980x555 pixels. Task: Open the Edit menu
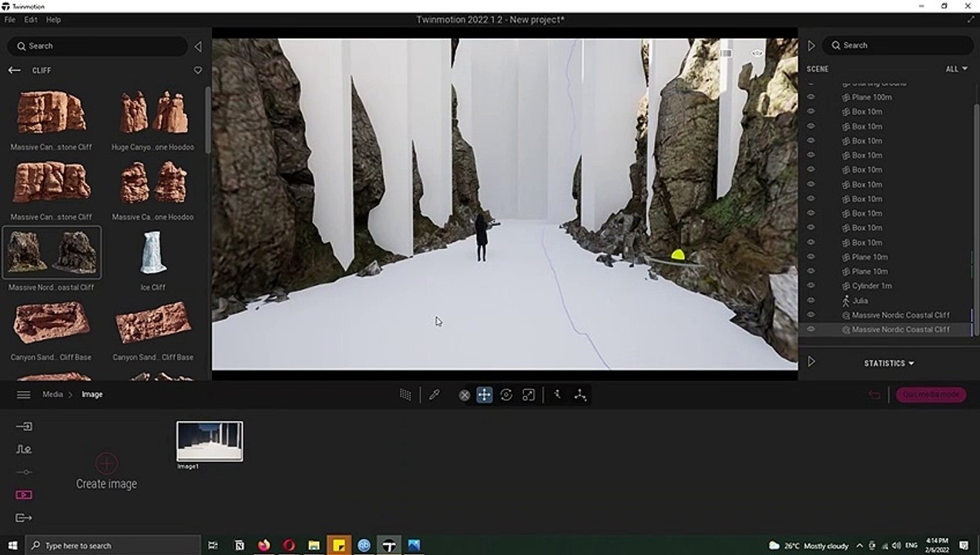pyautogui.click(x=31, y=19)
